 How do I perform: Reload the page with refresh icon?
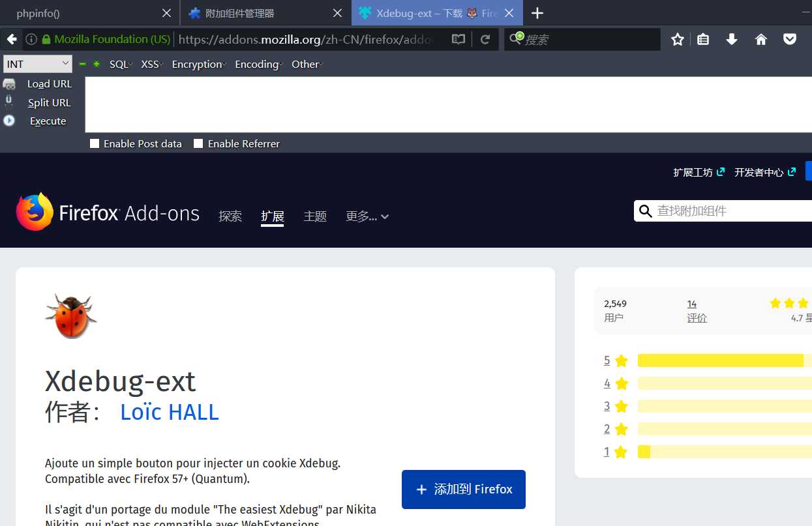(485, 40)
